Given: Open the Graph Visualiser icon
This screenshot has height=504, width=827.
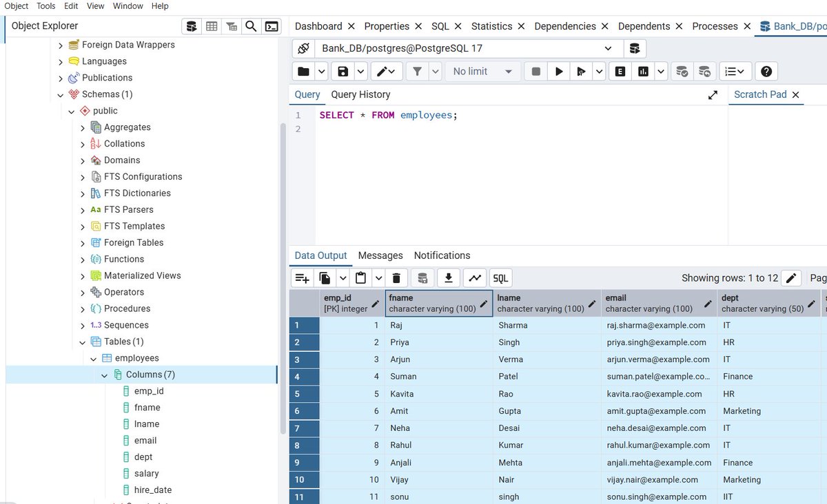Looking at the screenshot, I should 474,278.
